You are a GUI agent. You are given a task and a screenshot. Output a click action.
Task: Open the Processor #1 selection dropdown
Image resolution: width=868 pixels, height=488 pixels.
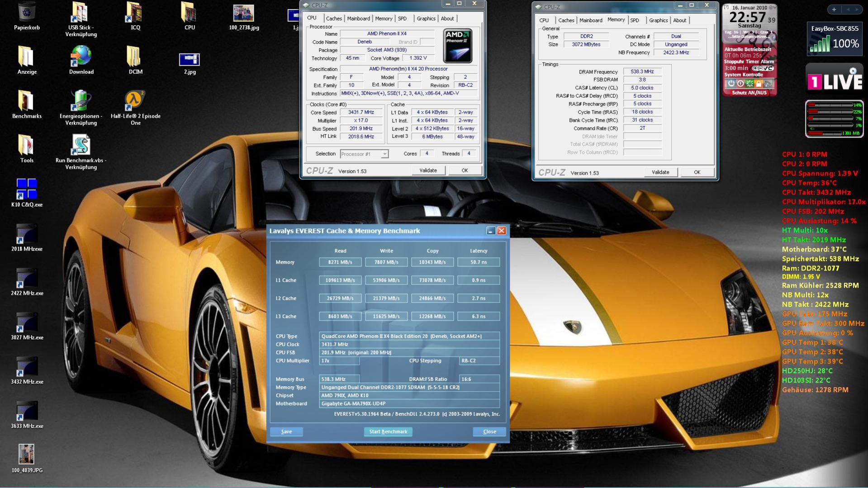[x=364, y=154]
